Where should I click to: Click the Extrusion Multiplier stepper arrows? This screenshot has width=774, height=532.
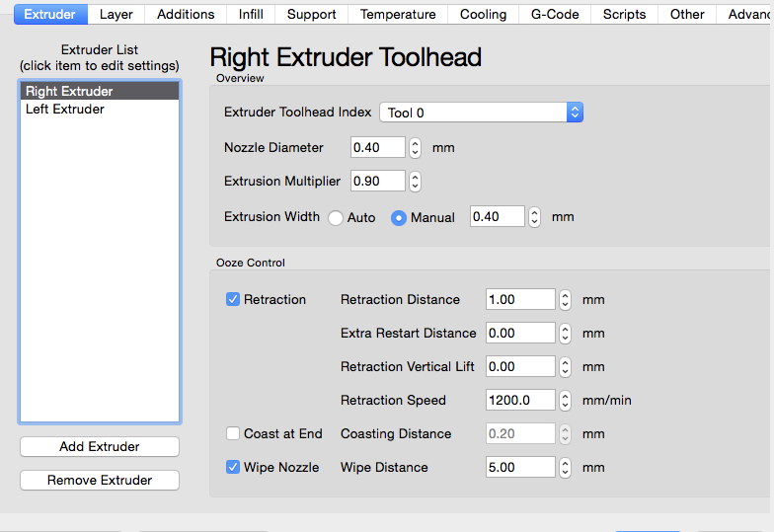(x=415, y=182)
